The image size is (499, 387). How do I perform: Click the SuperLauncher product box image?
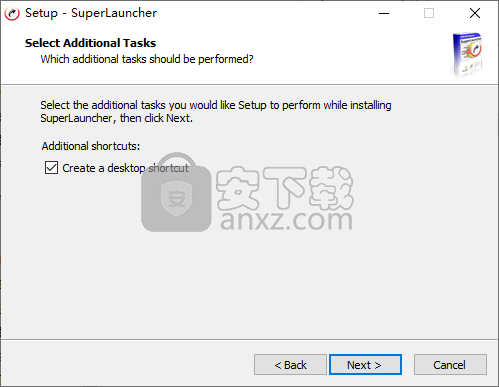468,54
